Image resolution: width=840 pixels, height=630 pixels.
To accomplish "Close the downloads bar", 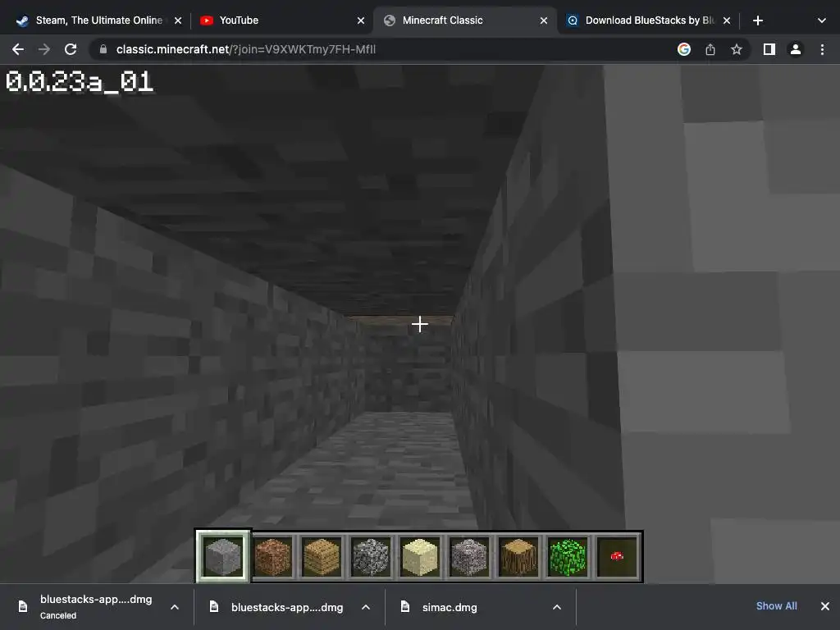I will click(825, 606).
